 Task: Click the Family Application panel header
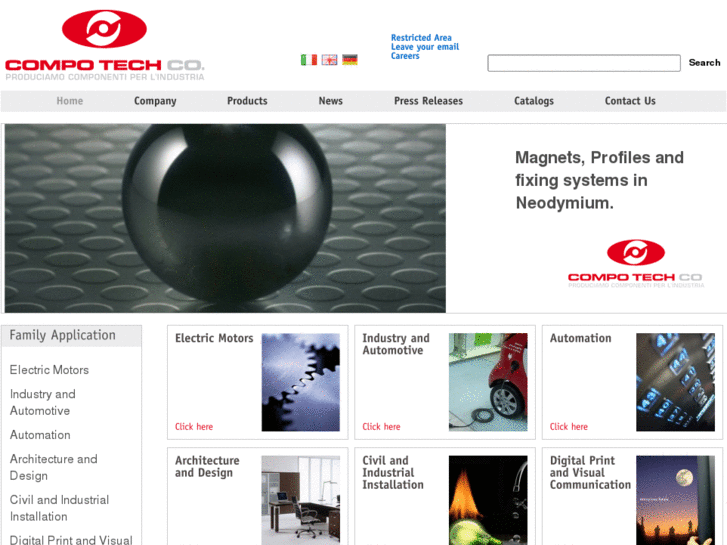pos(71,336)
